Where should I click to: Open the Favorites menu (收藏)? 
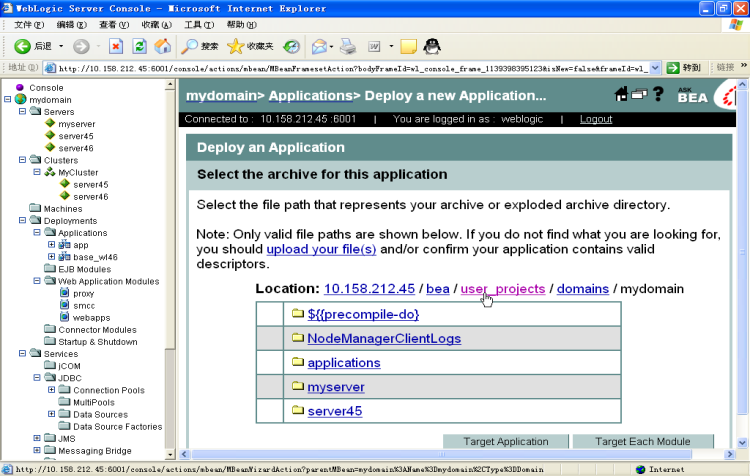(x=156, y=24)
